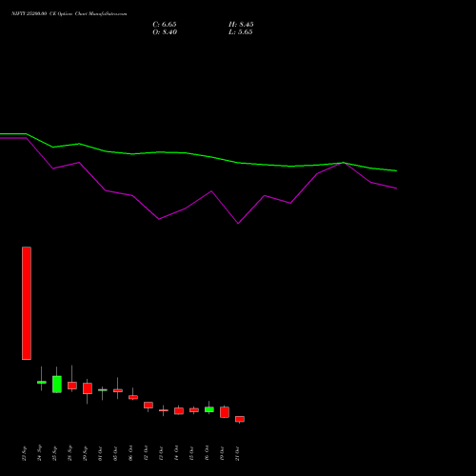The height and width of the screenshot is (476, 476).
Task: Select the 06 Oct date label
Action: coord(131,453)
